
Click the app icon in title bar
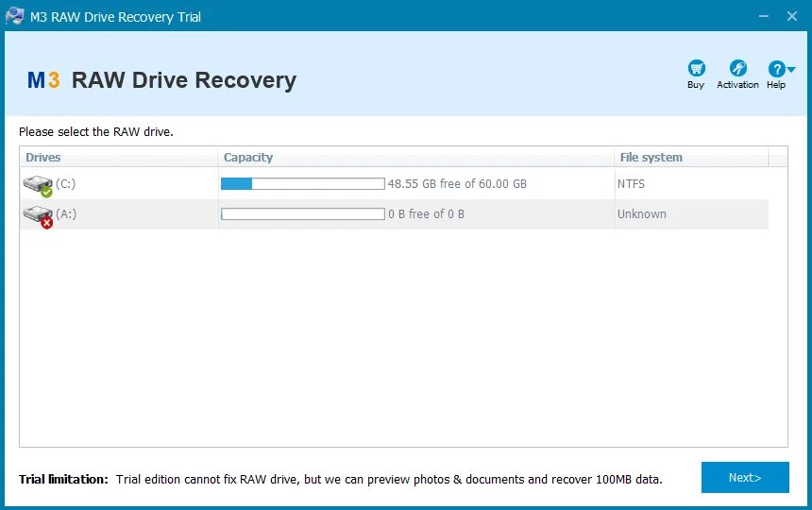tap(14, 16)
